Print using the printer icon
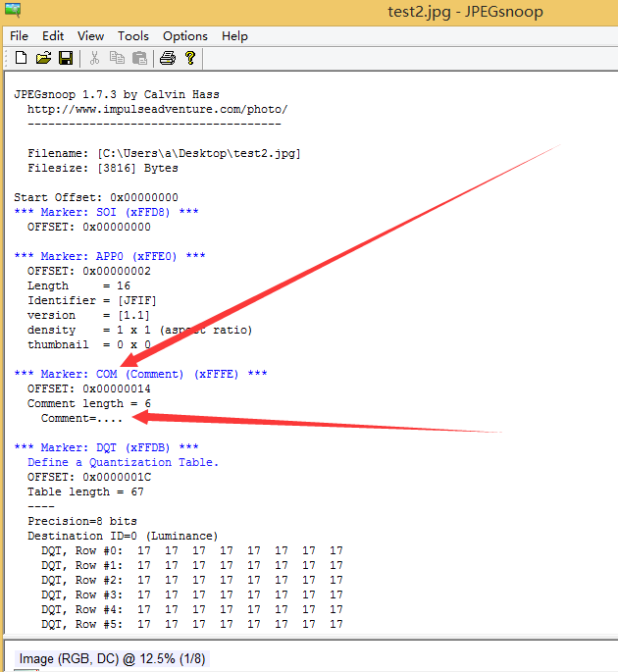Screen dimensions: 618x672 coord(168,58)
